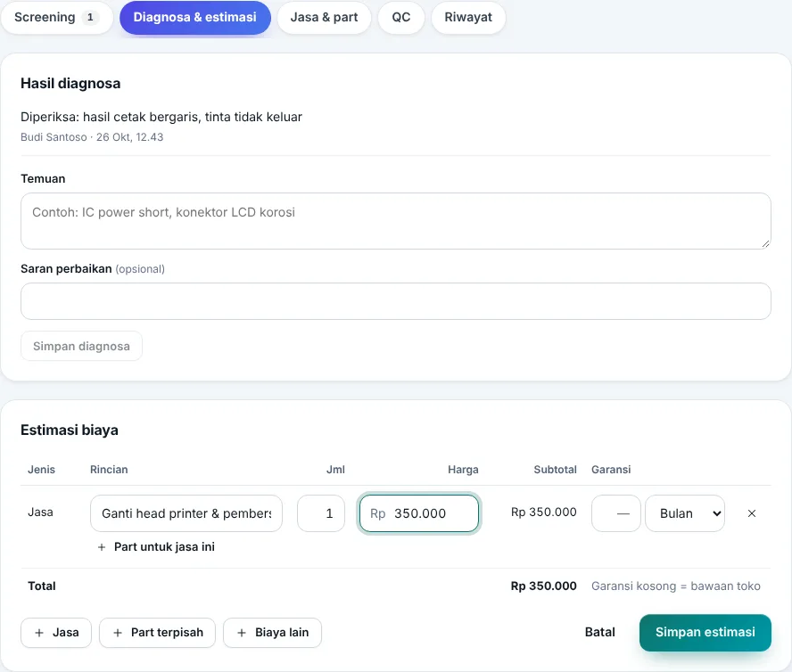Click the plus icon on Part terpisah
The width and height of the screenshot is (792, 672).
point(118,633)
